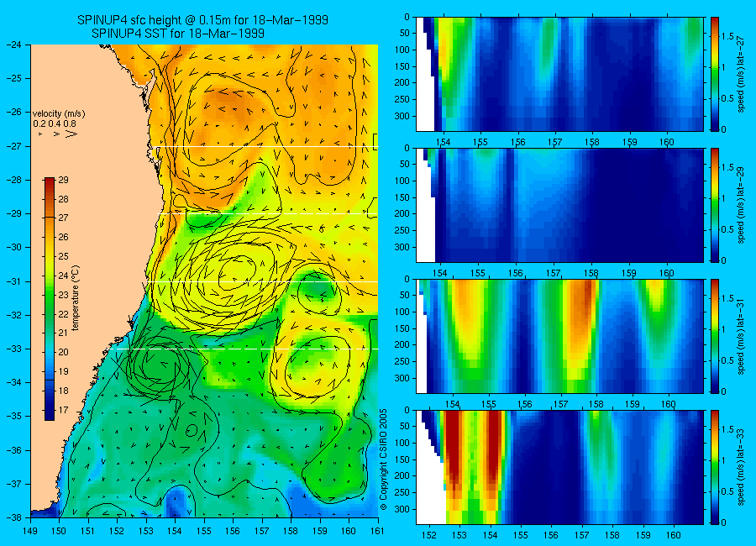Viewport: 756px width, 546px height.
Task: Click the speed colorbar of the lat=-27 panel
Action: point(714,74)
